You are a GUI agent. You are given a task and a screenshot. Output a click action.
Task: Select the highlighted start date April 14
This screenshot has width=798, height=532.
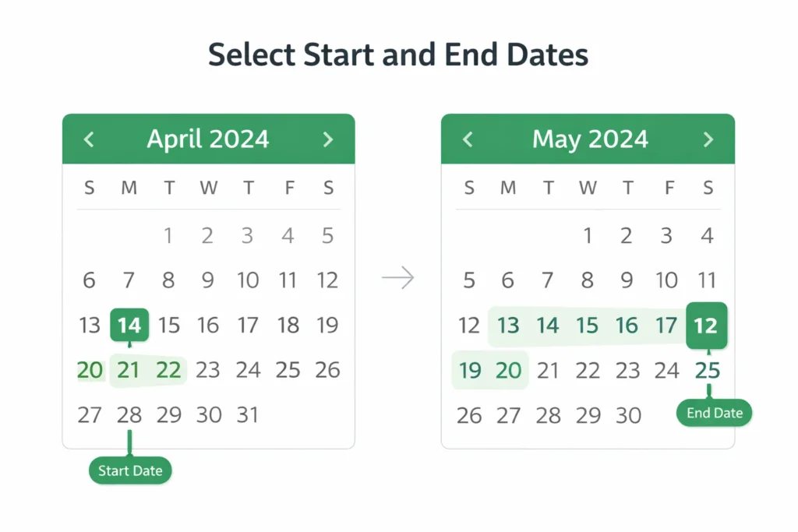pos(129,325)
